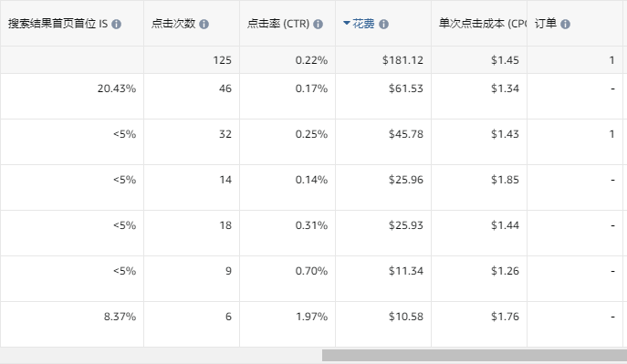
Task: Select the 1.97% CTR cell
Action: click(x=287, y=325)
